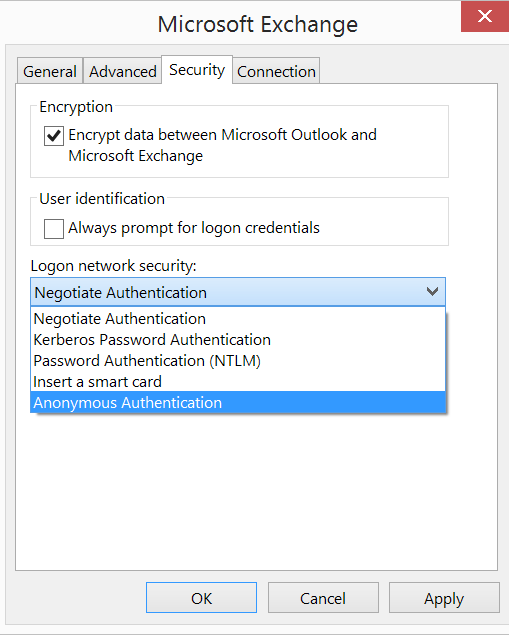Collapse the dropdown using its chevron arrow

432,292
